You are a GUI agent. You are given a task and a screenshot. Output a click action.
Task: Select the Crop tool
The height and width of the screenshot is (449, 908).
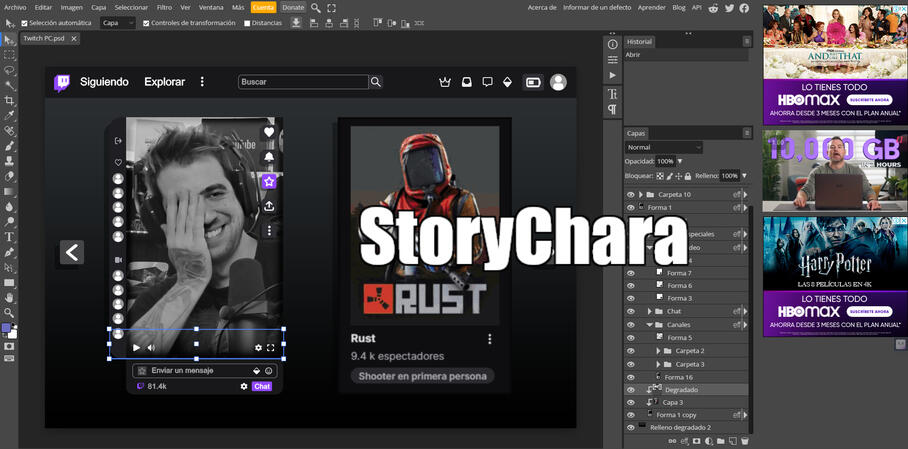pyautogui.click(x=10, y=100)
